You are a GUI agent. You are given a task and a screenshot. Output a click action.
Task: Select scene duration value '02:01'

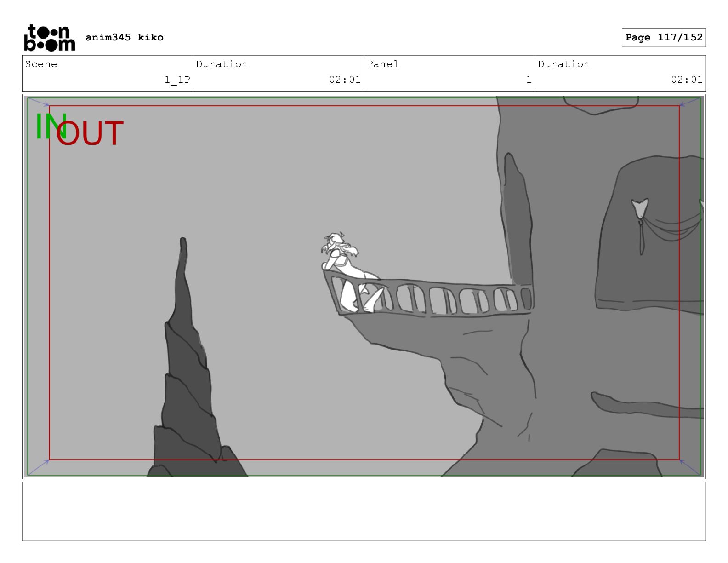345,80
